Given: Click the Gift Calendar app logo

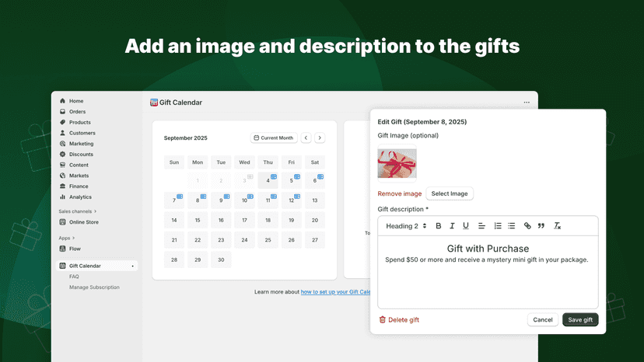Looking at the screenshot, I should coord(153,103).
